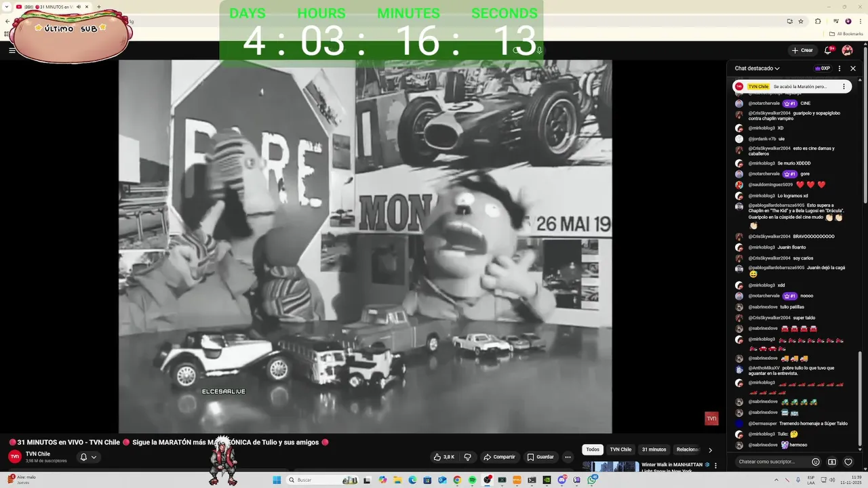Select the Relacionados filter chip
868x488 pixels.
[x=687, y=449]
